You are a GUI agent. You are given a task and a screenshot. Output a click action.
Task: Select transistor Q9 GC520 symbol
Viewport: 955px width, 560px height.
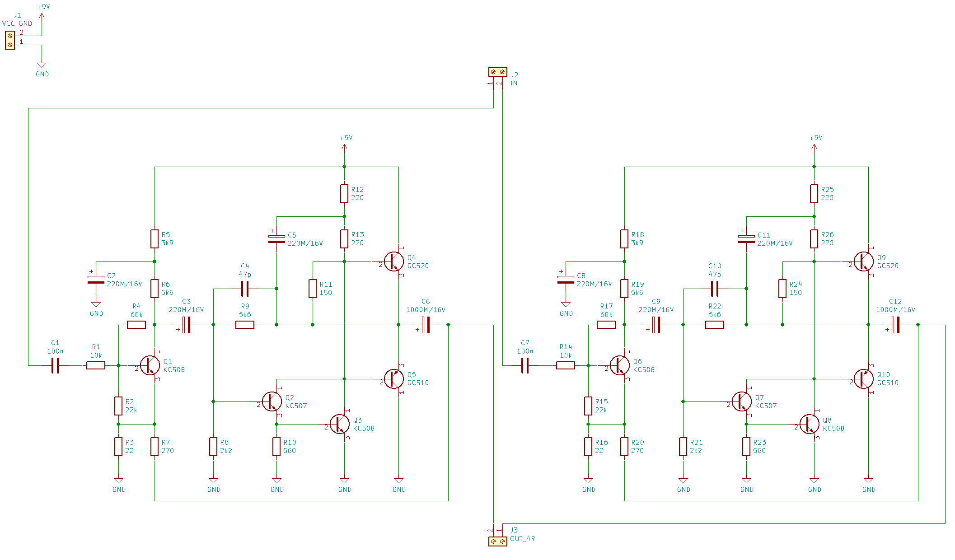[864, 261]
